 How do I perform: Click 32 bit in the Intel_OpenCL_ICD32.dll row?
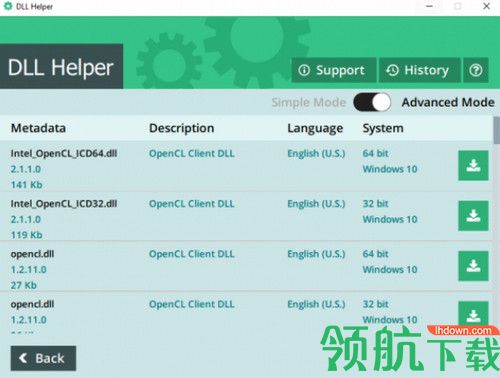[x=375, y=204]
